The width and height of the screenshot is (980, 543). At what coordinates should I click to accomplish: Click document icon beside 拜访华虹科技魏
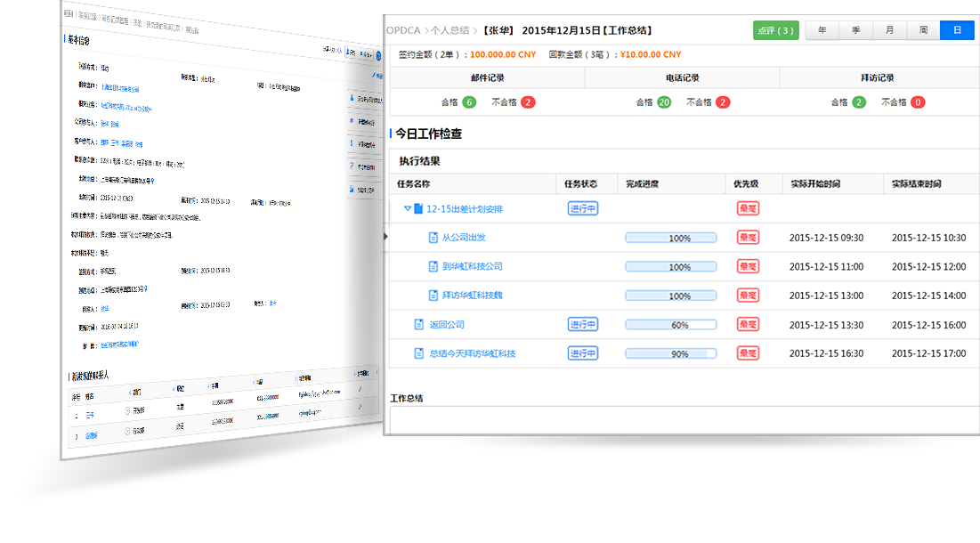click(433, 296)
